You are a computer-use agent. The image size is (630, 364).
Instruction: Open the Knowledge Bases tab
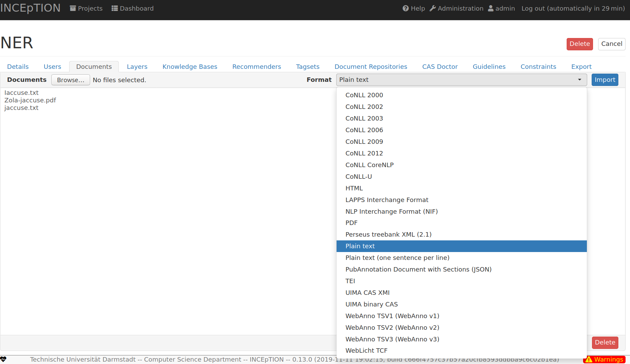pyautogui.click(x=190, y=67)
